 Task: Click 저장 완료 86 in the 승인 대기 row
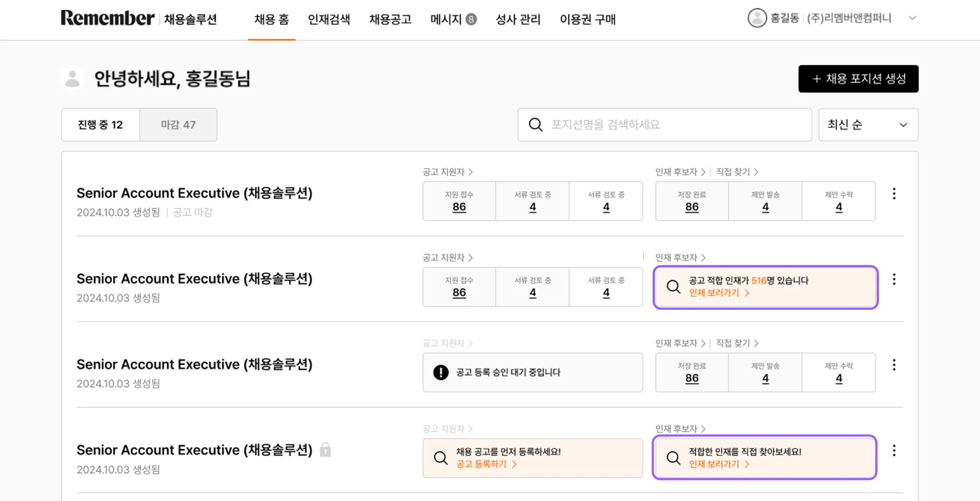point(692,372)
